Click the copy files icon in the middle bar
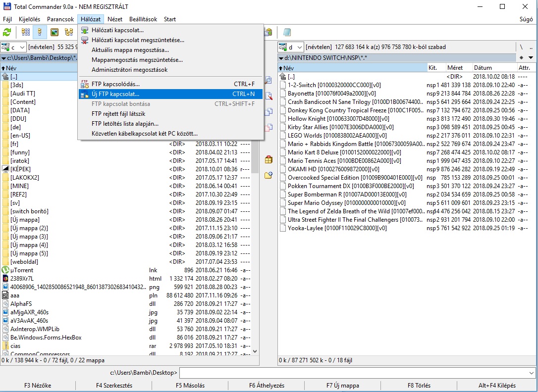The width and height of the screenshot is (538, 392). pyautogui.click(x=269, y=112)
